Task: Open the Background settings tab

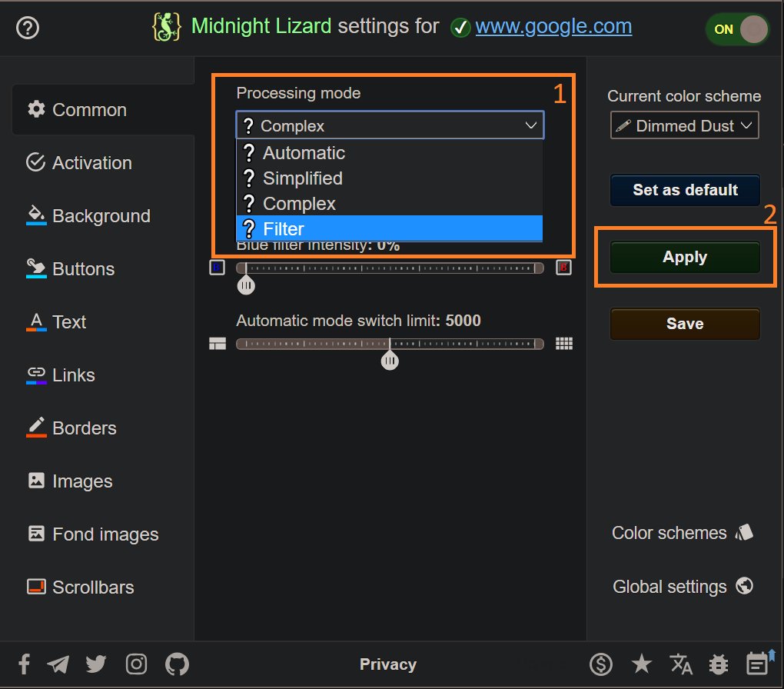Action: (x=88, y=215)
